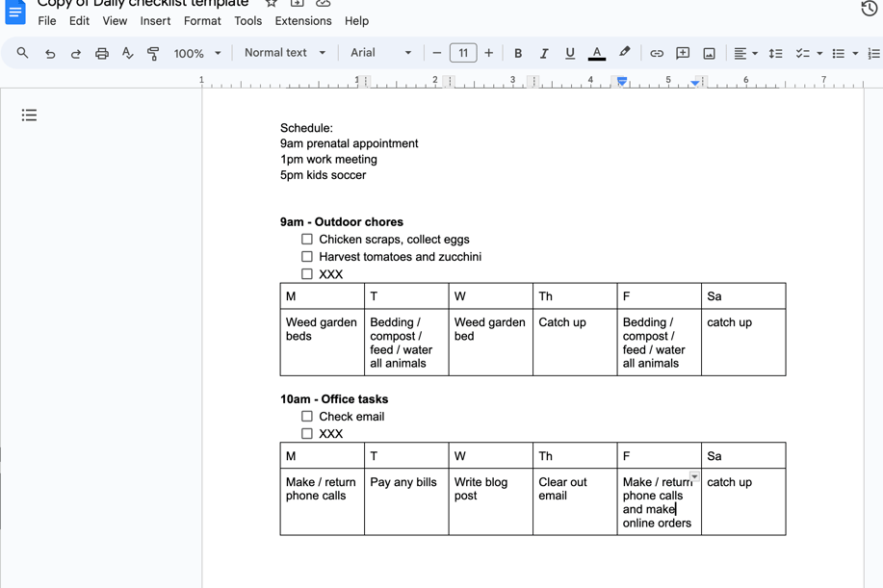Open the View menu

115,21
